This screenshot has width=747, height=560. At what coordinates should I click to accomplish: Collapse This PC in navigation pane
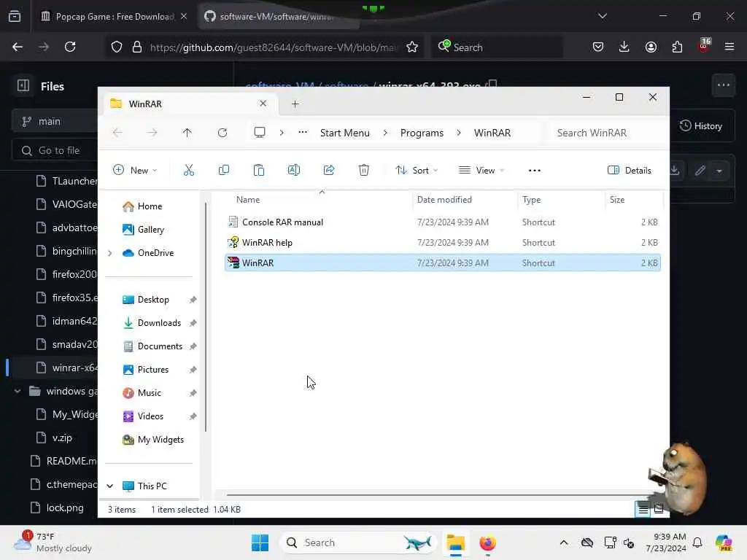tap(110, 486)
